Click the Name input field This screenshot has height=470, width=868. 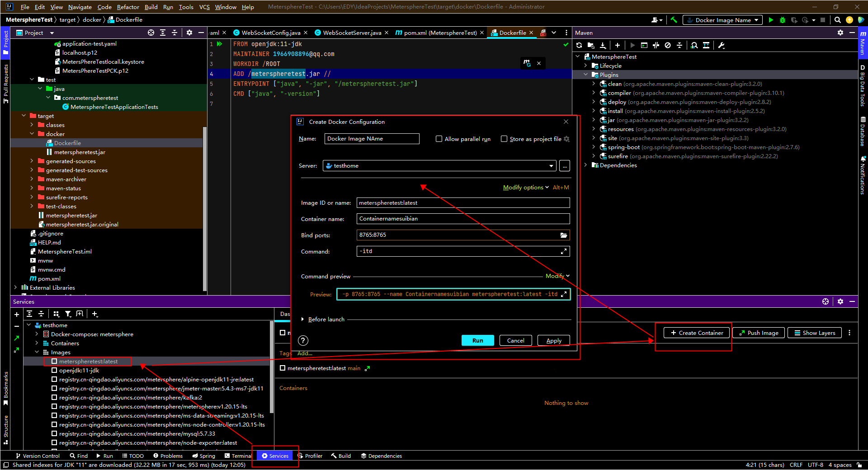pos(372,139)
